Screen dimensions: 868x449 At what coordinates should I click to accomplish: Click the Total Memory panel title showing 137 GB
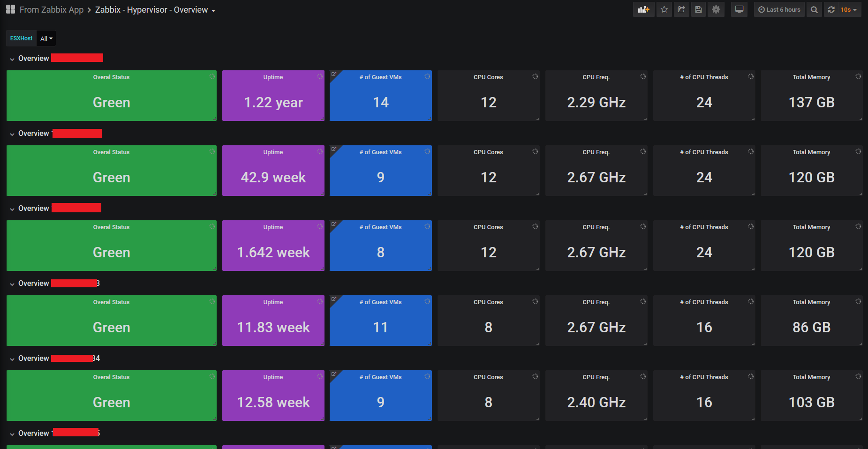(811, 77)
